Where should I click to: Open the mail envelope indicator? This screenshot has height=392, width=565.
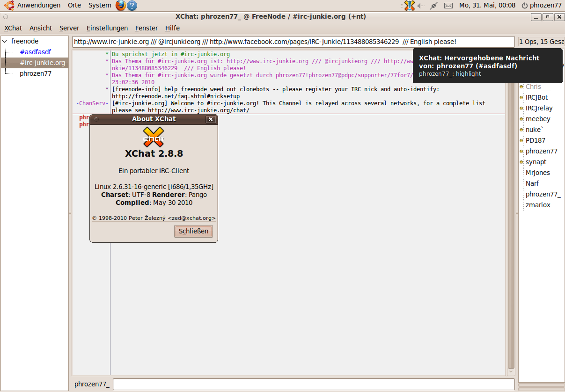(x=448, y=6)
